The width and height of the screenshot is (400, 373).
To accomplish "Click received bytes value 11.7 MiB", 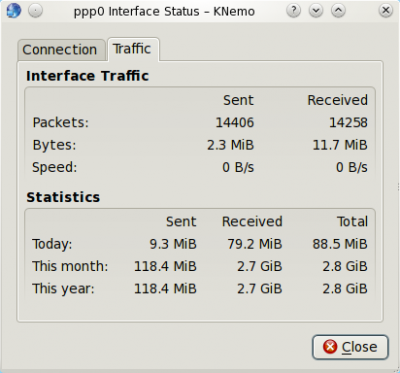I will (x=340, y=145).
